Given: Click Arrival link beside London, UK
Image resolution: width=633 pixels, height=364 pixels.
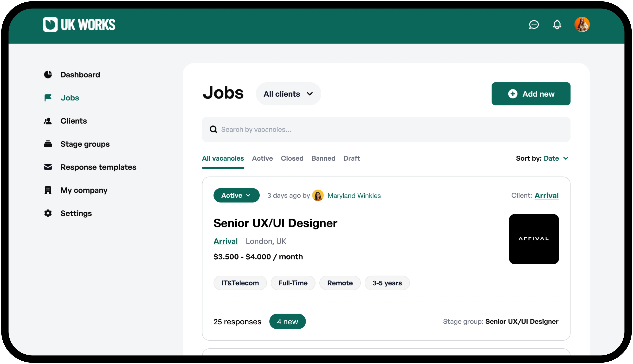Looking at the screenshot, I should 225,241.
